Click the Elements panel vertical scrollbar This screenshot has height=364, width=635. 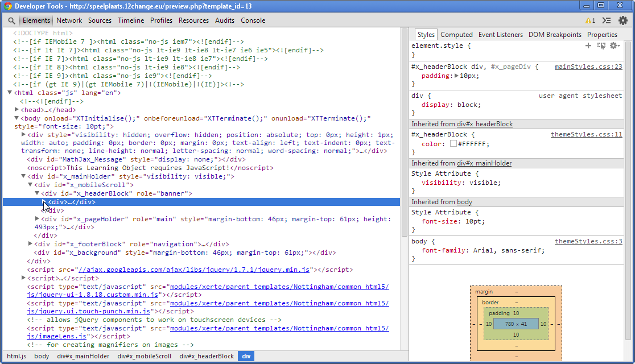(x=404, y=133)
